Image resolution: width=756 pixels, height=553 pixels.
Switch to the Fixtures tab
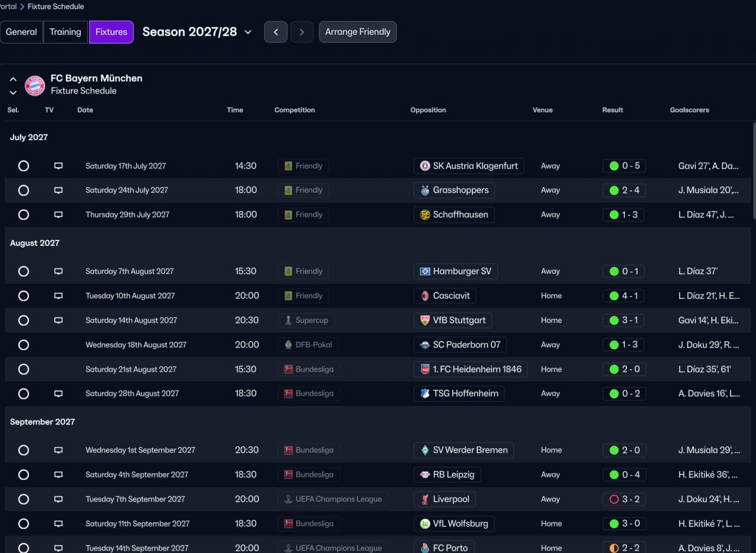[x=111, y=32]
